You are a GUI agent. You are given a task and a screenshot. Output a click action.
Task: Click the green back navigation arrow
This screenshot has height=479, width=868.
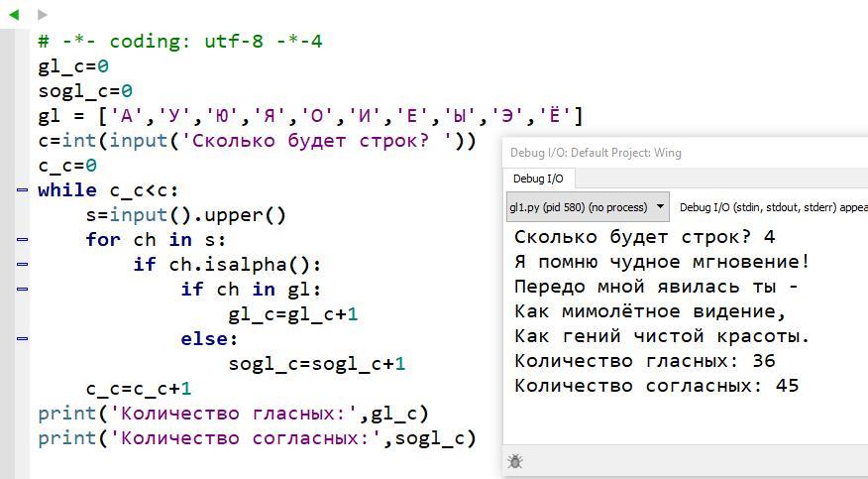tap(15, 15)
